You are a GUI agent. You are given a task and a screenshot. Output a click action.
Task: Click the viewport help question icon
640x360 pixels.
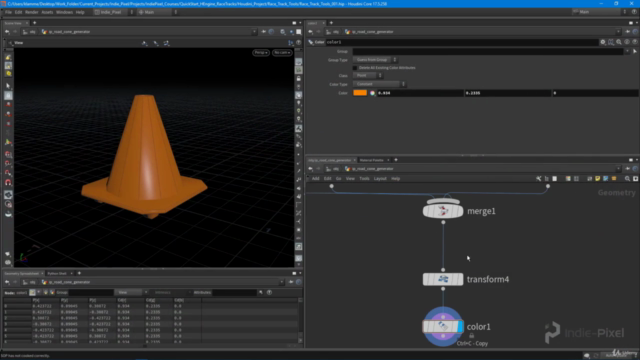click(299, 43)
